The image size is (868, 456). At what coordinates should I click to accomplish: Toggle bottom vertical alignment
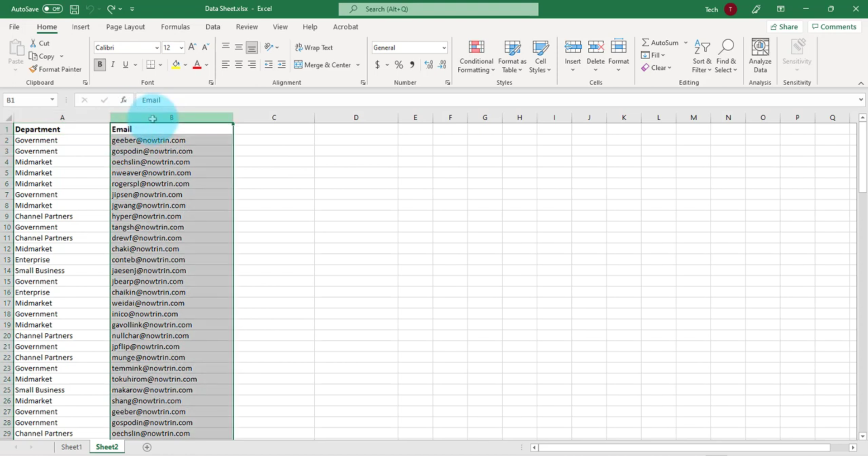[x=252, y=47]
